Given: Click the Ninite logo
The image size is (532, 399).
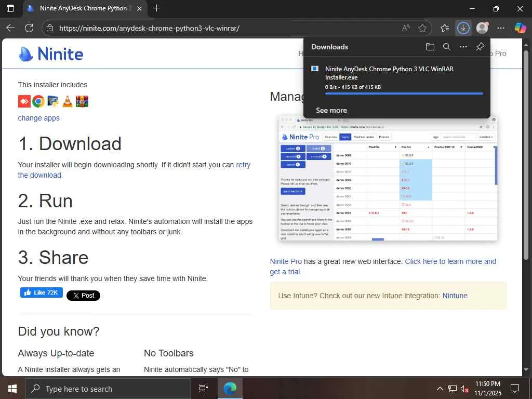Looking at the screenshot, I should (x=51, y=54).
